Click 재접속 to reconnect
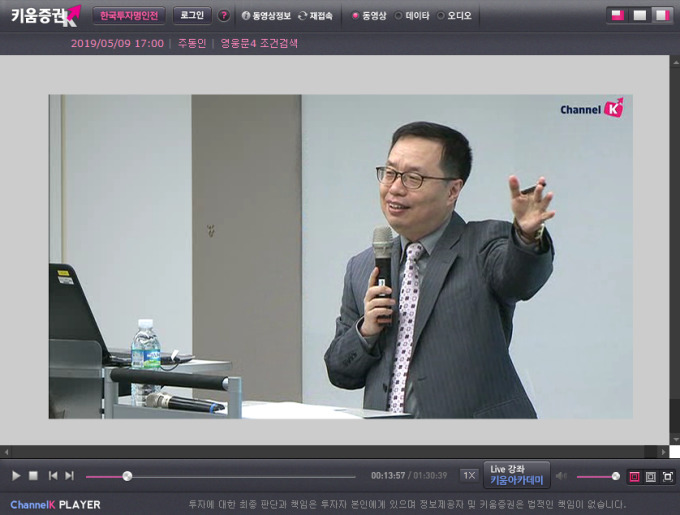 (x=315, y=16)
